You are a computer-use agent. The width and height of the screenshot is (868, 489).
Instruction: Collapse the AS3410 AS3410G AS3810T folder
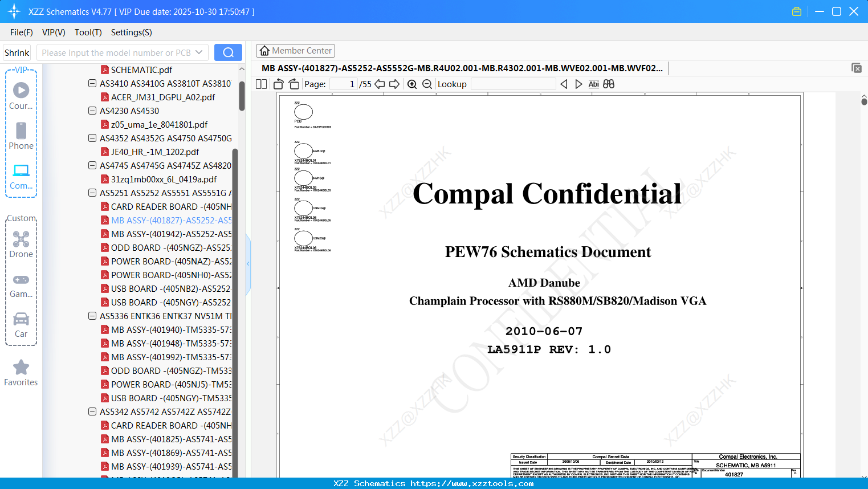[92, 83]
